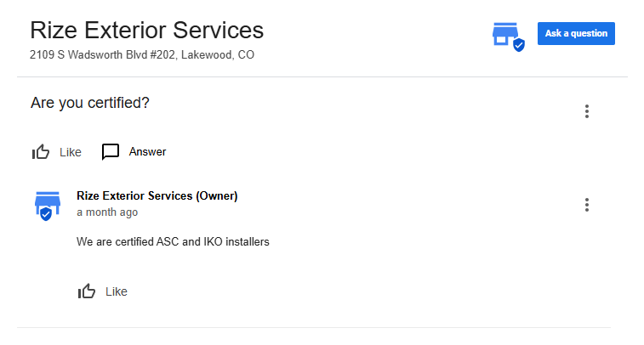The image size is (644, 345).
Task: Click the owner's storefront avatar icon
Action: [x=47, y=204]
